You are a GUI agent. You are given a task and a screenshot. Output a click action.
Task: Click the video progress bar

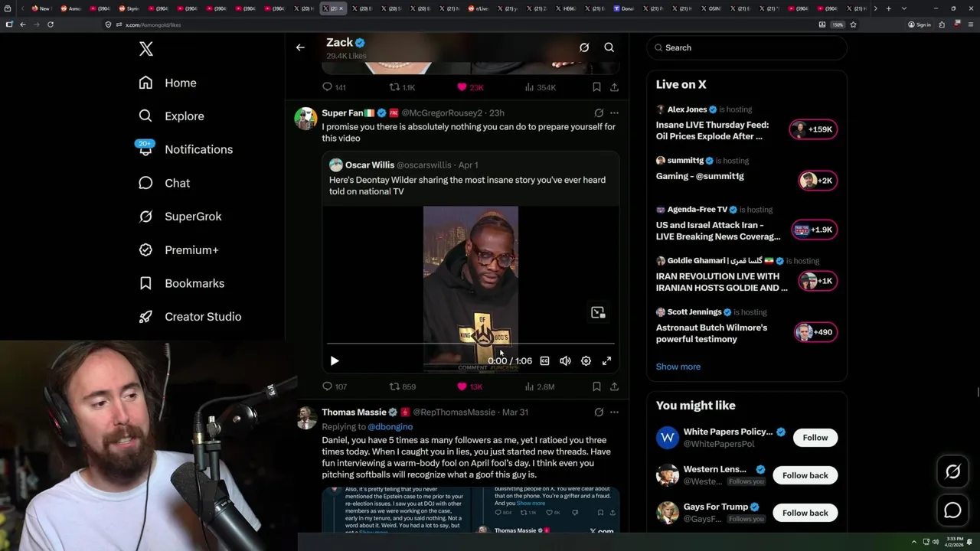pos(470,344)
